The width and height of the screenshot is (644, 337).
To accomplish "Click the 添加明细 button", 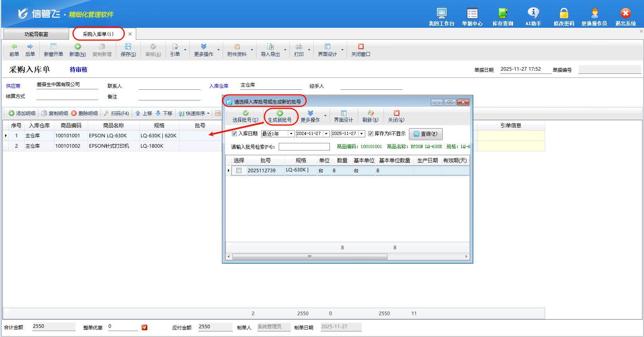I will (22, 114).
